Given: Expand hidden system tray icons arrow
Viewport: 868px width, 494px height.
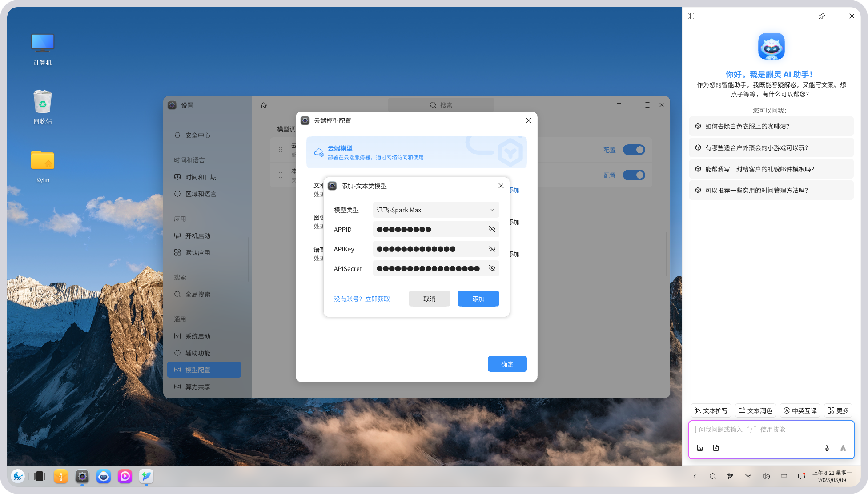Looking at the screenshot, I should click(x=695, y=476).
